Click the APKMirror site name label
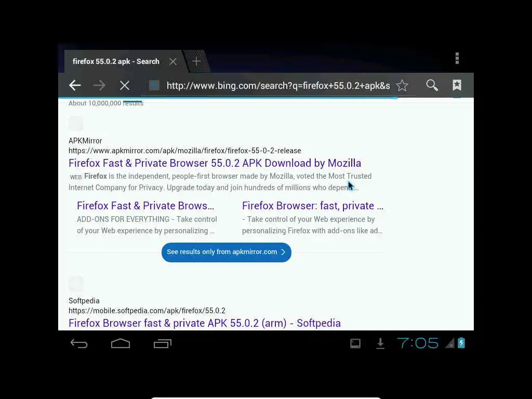The image size is (532, 399). click(85, 141)
